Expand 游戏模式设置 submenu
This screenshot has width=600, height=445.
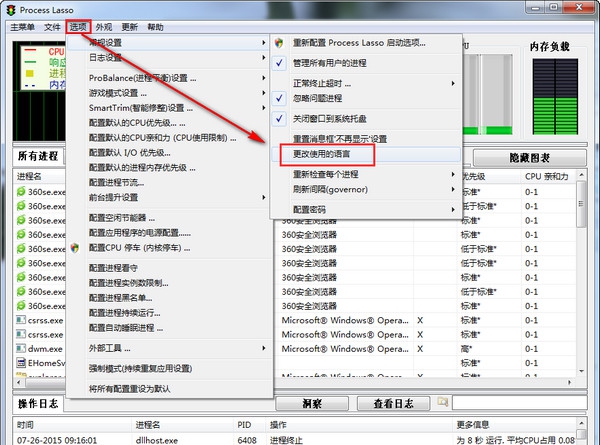pyautogui.click(x=264, y=93)
